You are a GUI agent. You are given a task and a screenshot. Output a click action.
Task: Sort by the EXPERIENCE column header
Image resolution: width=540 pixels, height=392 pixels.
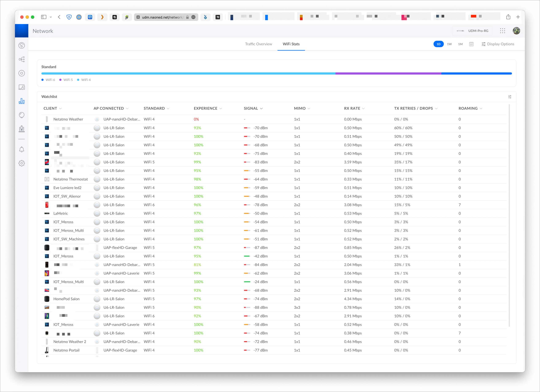click(205, 108)
